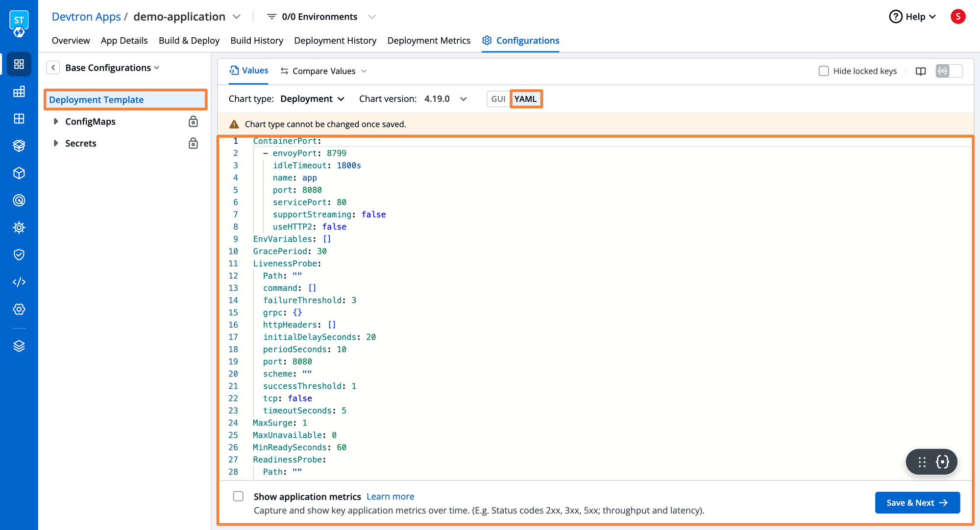Viewport: 980px width, 530px height.
Task: Open the Devtron stack manager layers icon
Action: 19,346
